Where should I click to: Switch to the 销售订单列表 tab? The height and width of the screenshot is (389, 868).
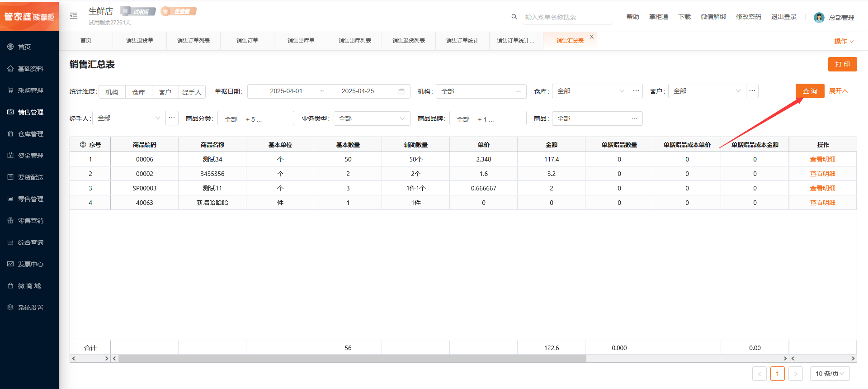click(x=193, y=41)
